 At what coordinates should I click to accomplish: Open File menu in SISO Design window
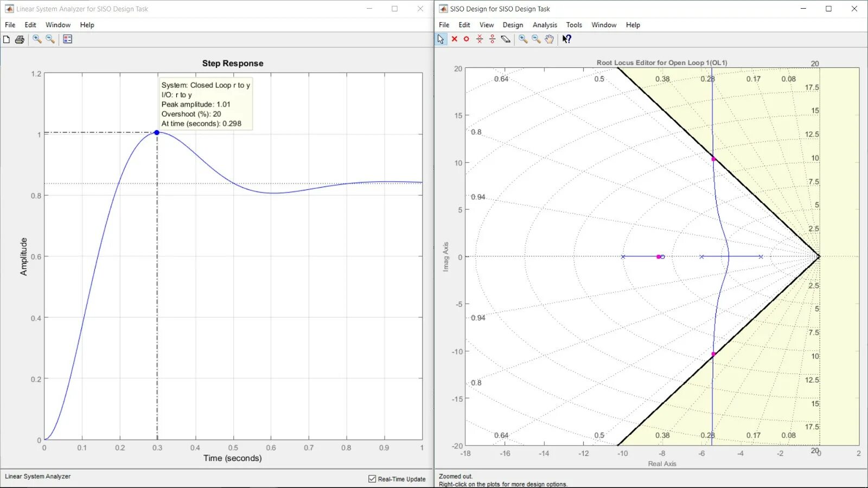(444, 25)
